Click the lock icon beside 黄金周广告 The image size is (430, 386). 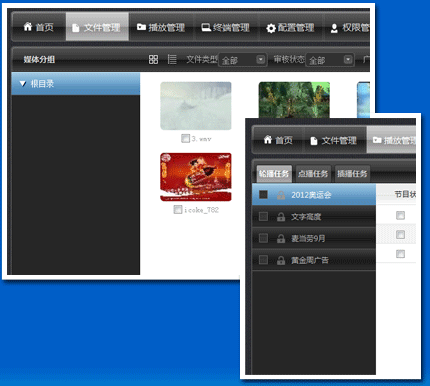click(x=281, y=260)
